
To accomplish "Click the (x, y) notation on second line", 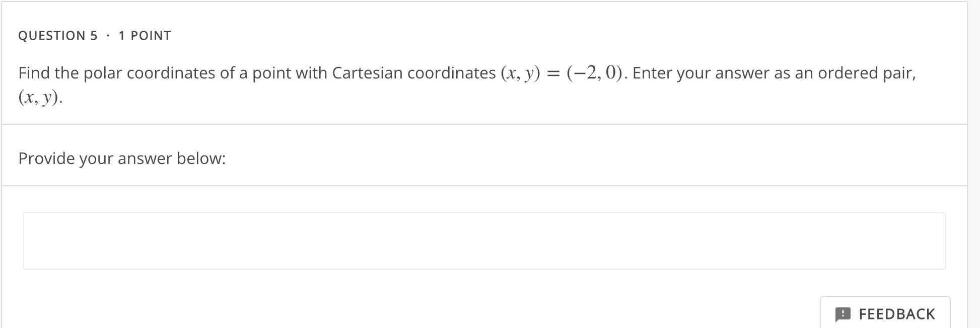I will tap(38, 98).
